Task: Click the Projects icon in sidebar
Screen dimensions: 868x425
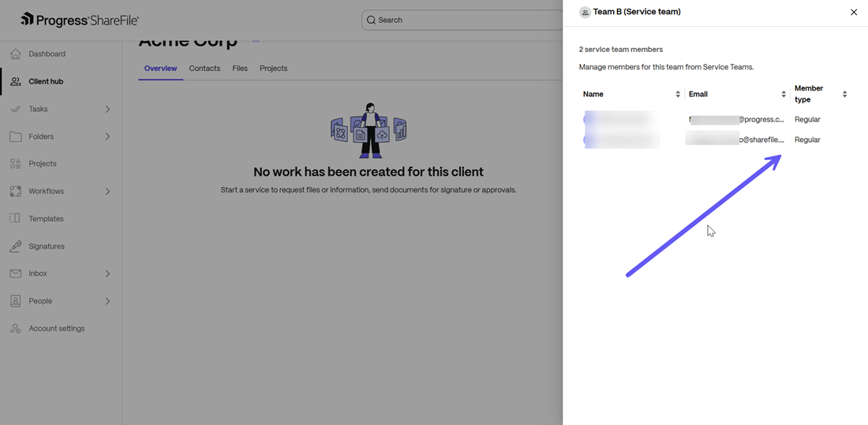Action: click(16, 164)
